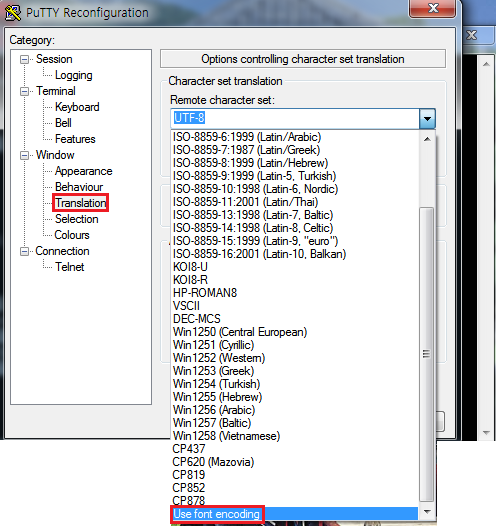
Task: Select CP437 code page
Action: point(295,449)
